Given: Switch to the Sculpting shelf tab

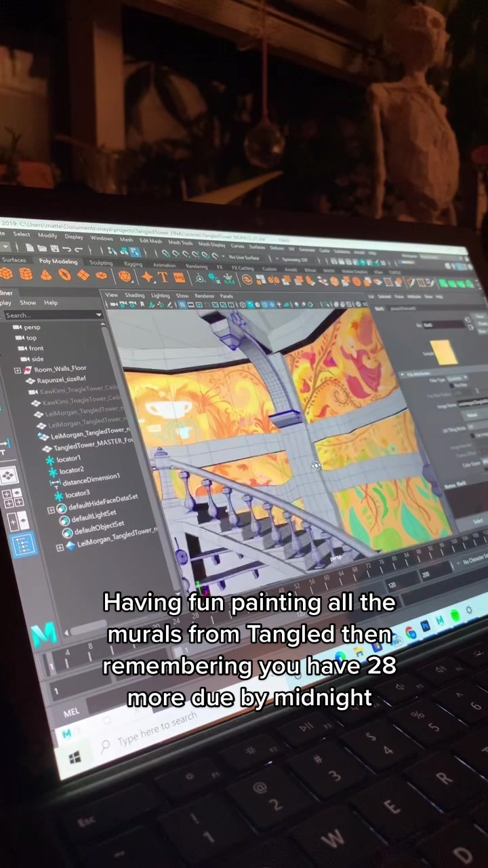Looking at the screenshot, I should [x=101, y=263].
